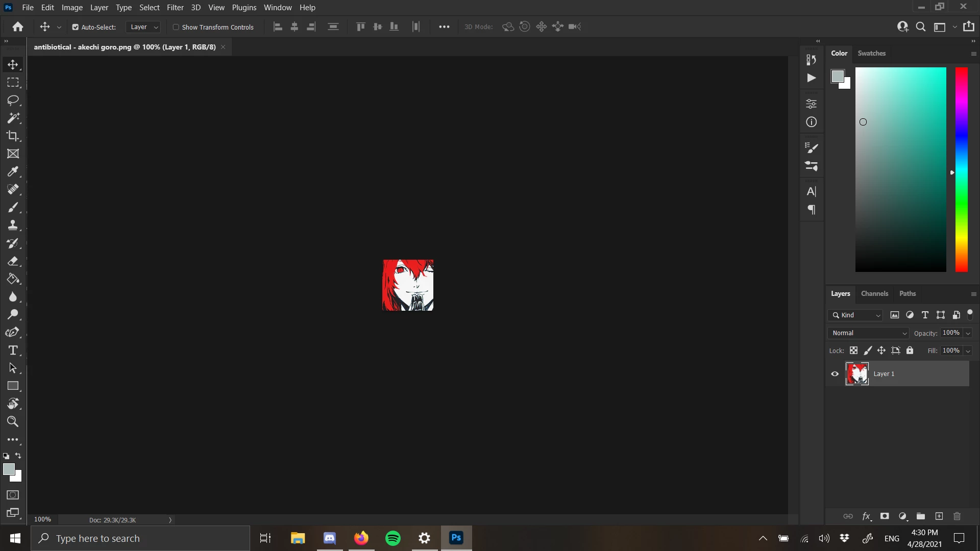The height and width of the screenshot is (551, 980).
Task: Disable the Auto-Select checkbox
Action: point(76,27)
